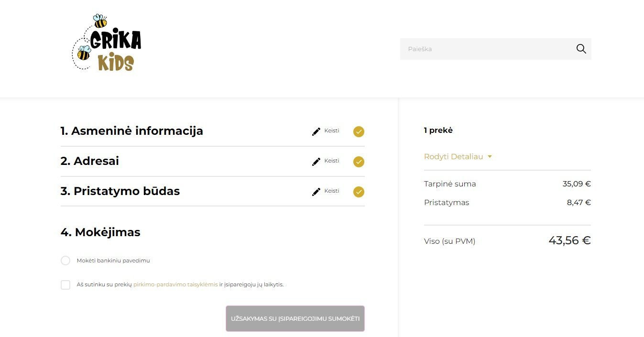Click the arrow next to Rodyti Detaliau

tap(490, 157)
